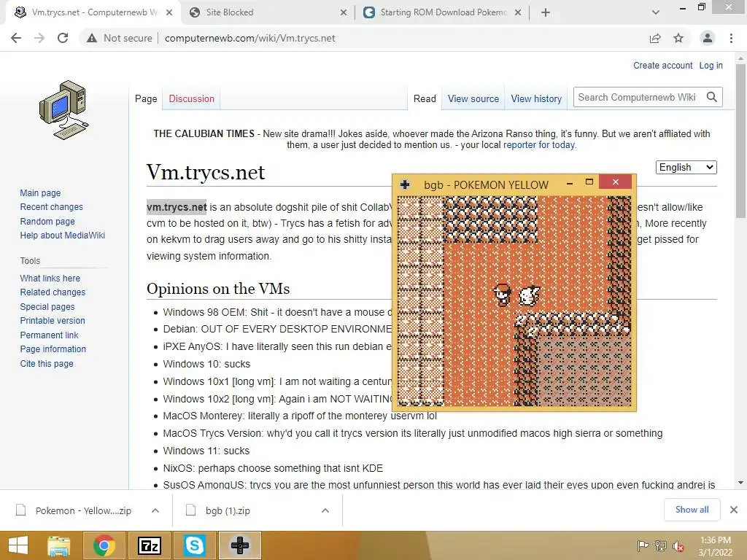Click the search magnifier icon in wiki
This screenshot has height=560, width=747.
[x=712, y=97]
